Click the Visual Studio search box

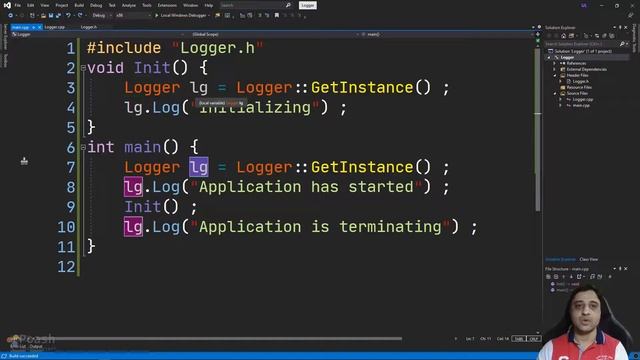click(x=256, y=5)
